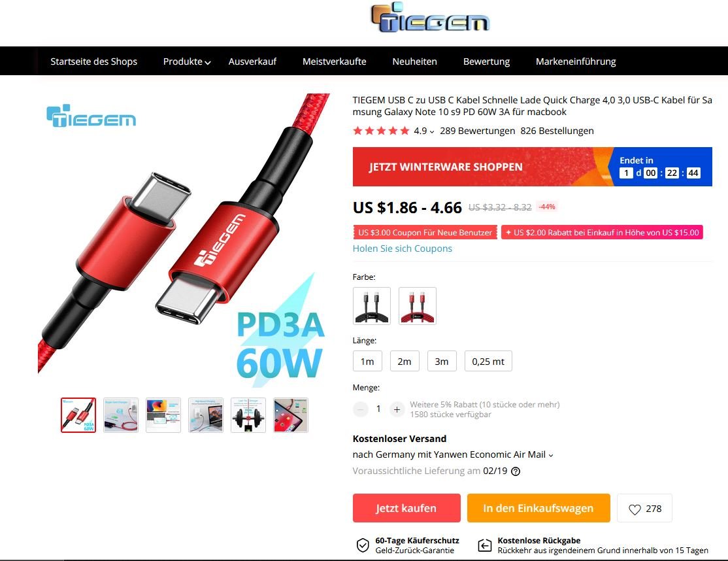728x561 pixels.
Task: Click the heart wishlist icon showing 278
Action: point(635,509)
